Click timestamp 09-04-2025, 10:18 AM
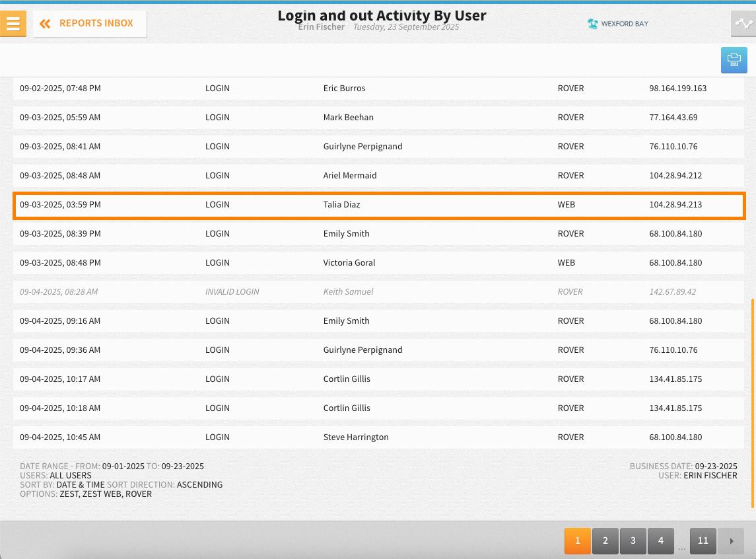Image resolution: width=756 pixels, height=559 pixels. click(60, 408)
